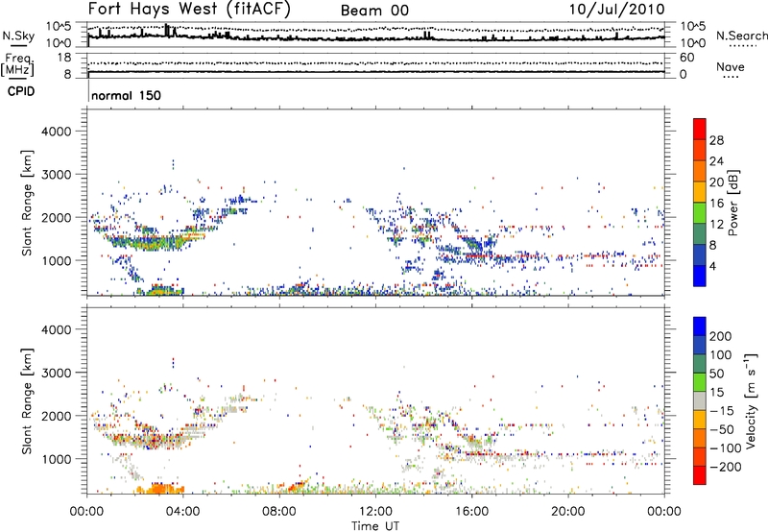Click the 'Power [dB]' colorbar title
Viewport: 768px width, 532px height.
(x=733, y=203)
